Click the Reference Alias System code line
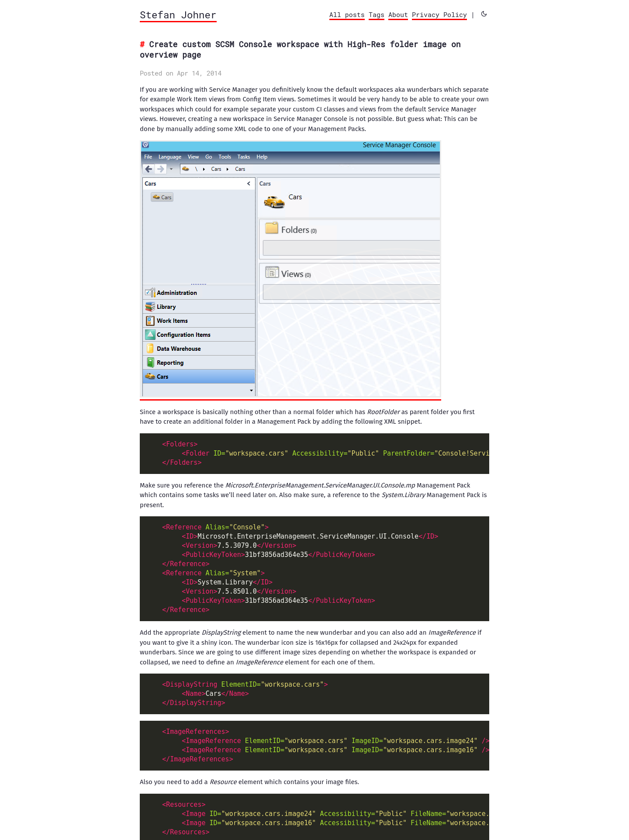The image size is (629, 840). [213, 573]
